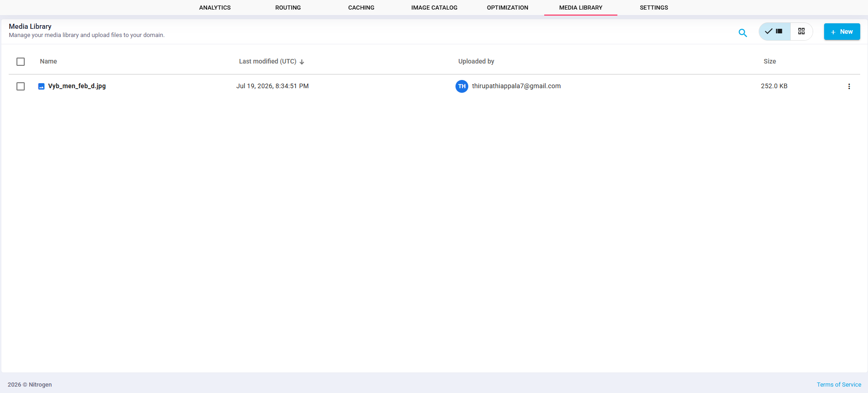The height and width of the screenshot is (393, 868).
Task: Select the Vyb_men_feb_d.jpg checkbox
Action: tap(21, 86)
